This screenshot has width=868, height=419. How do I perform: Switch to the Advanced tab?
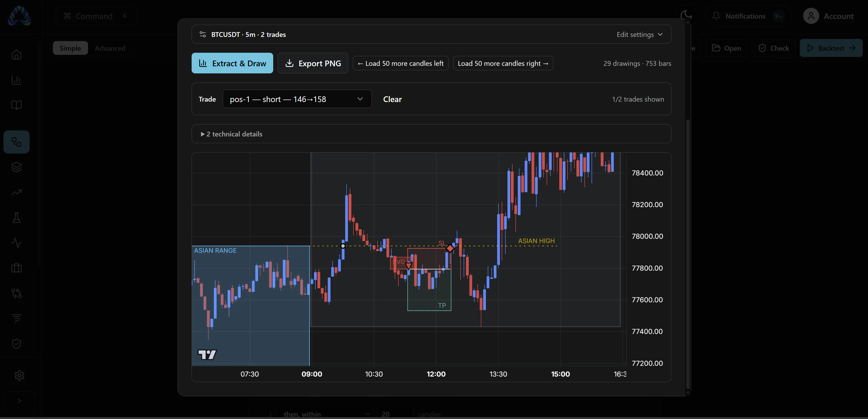[110, 48]
